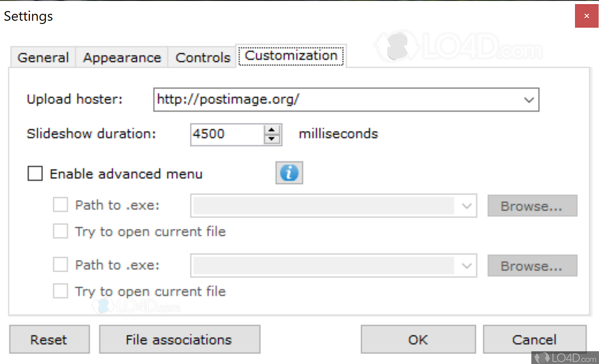Open first Path to .exe dropdown

point(467,205)
